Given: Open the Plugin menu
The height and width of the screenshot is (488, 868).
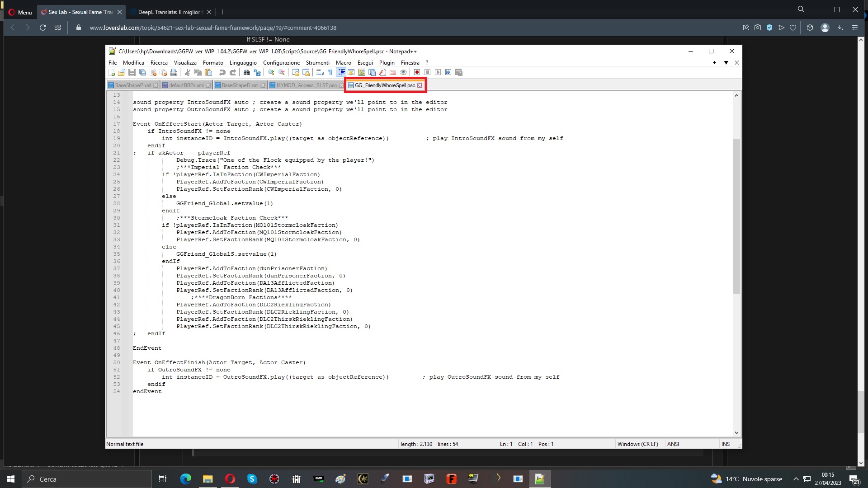Looking at the screenshot, I should coord(387,63).
